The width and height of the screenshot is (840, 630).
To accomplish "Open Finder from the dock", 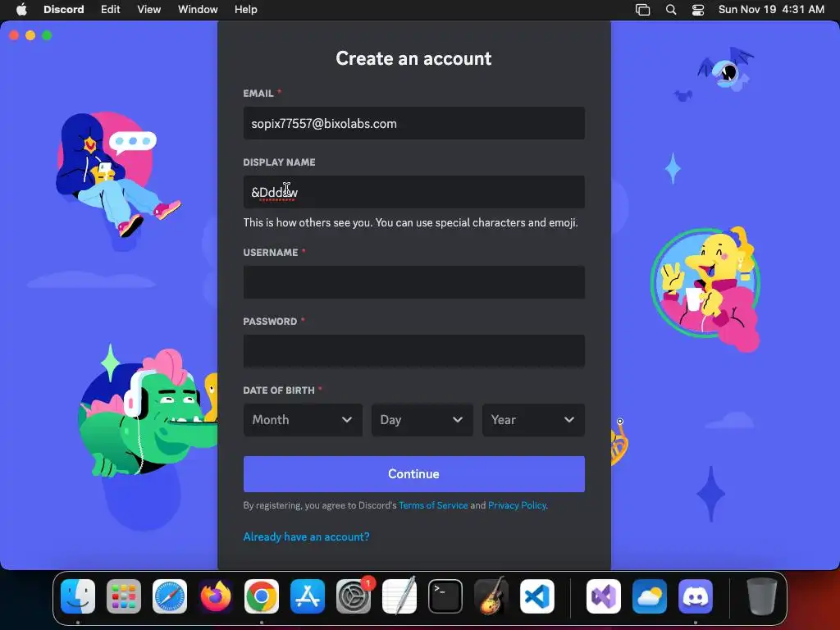I will pos(78,596).
